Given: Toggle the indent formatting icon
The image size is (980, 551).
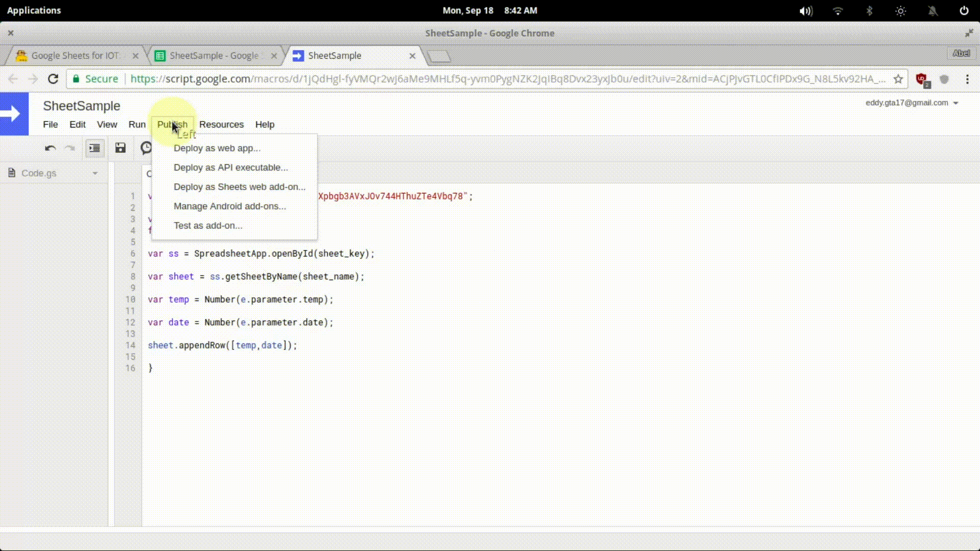Looking at the screenshot, I should tap(94, 148).
